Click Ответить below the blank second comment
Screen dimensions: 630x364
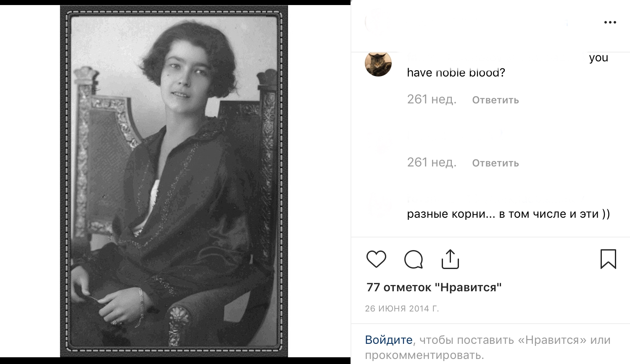coord(496,163)
